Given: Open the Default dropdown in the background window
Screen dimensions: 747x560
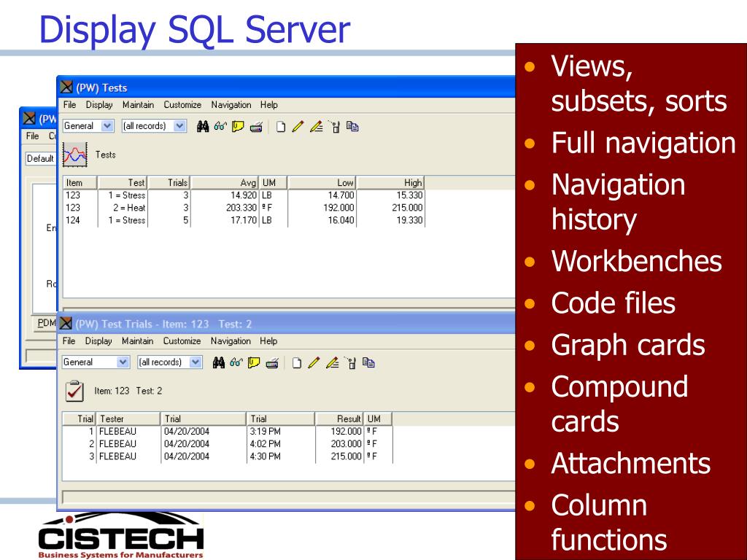Looking at the screenshot, I should [x=41, y=158].
